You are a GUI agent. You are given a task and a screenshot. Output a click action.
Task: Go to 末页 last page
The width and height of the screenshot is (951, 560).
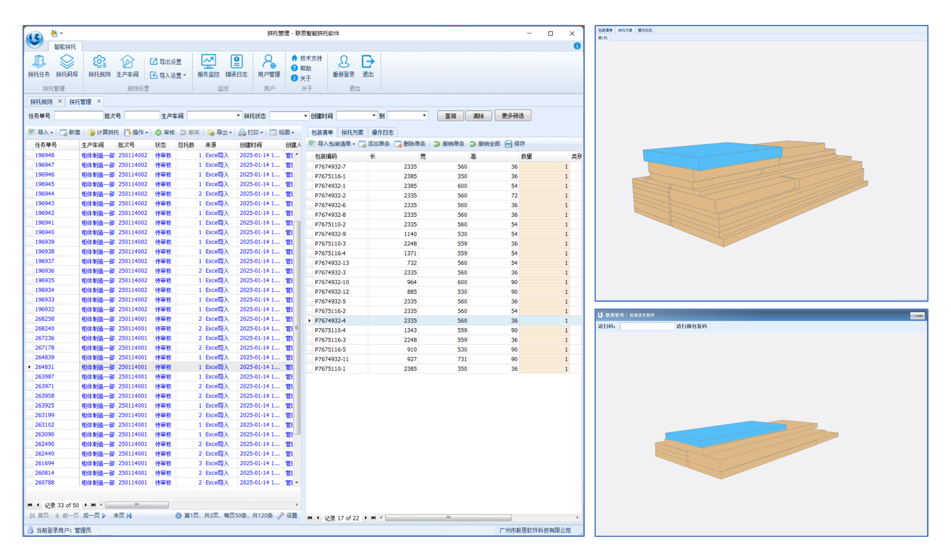pos(122,516)
